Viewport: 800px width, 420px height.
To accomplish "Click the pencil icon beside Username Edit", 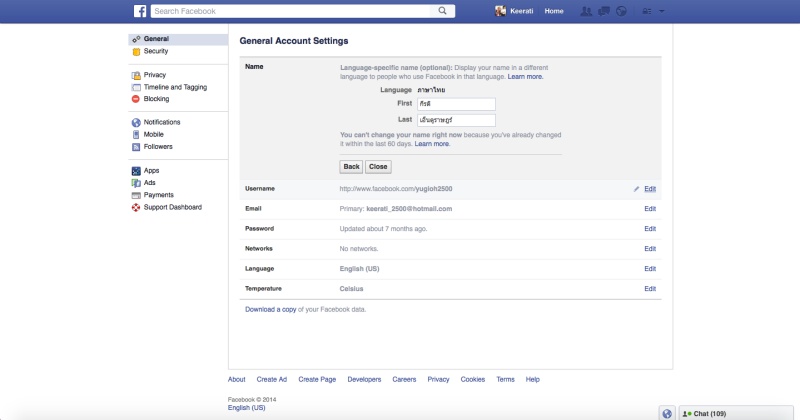I will click(636, 189).
